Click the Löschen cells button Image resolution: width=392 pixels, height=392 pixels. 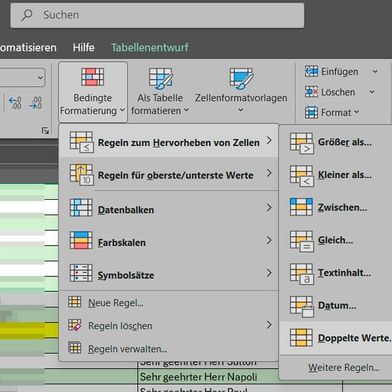pyautogui.click(x=329, y=92)
